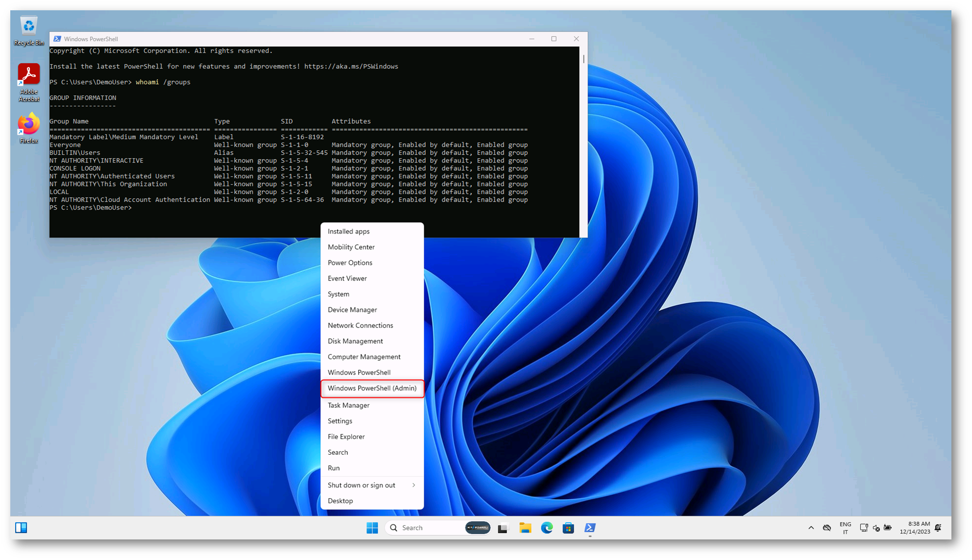This screenshot has width=972, height=560.
Task: Open Event Viewer from the menu
Action: tap(372, 278)
